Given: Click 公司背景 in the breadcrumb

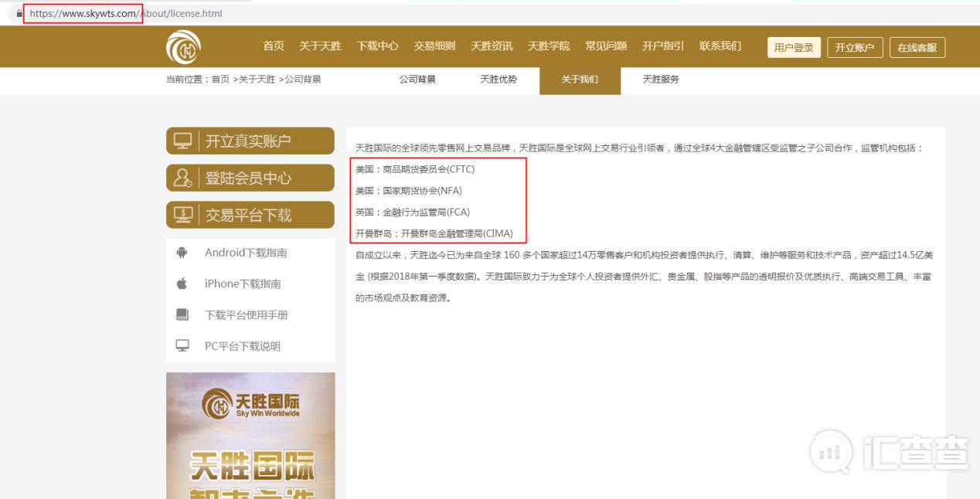Looking at the screenshot, I should click(303, 80).
